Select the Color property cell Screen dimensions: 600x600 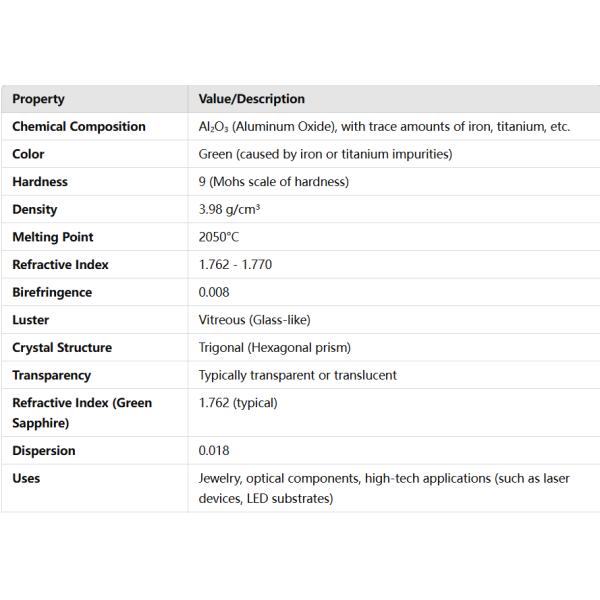[x=28, y=154]
